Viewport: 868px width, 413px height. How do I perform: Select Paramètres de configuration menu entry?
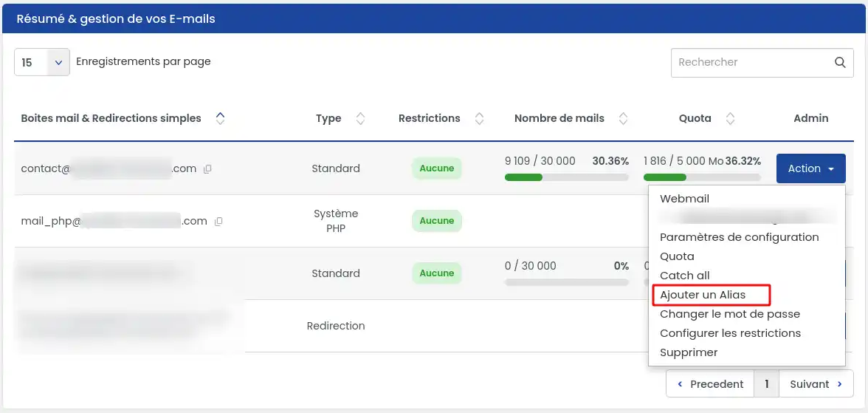pyautogui.click(x=739, y=237)
